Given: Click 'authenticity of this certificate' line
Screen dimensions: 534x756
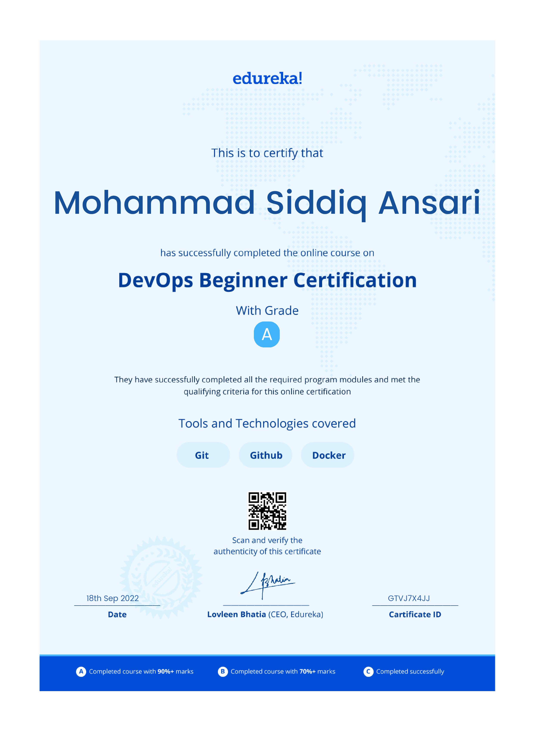Looking at the screenshot, I should [267, 551].
